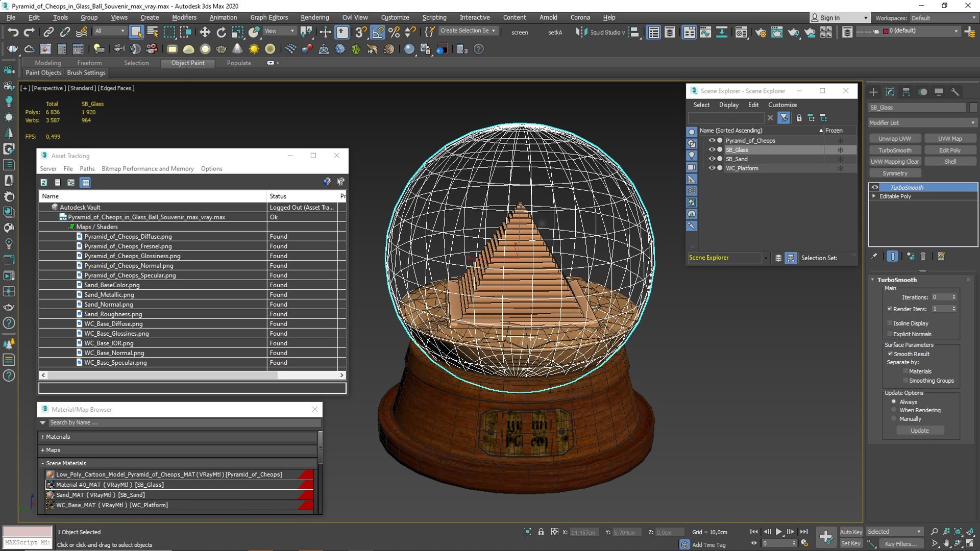Click Remove modifier trash icon
980x551 pixels.
coord(923,256)
